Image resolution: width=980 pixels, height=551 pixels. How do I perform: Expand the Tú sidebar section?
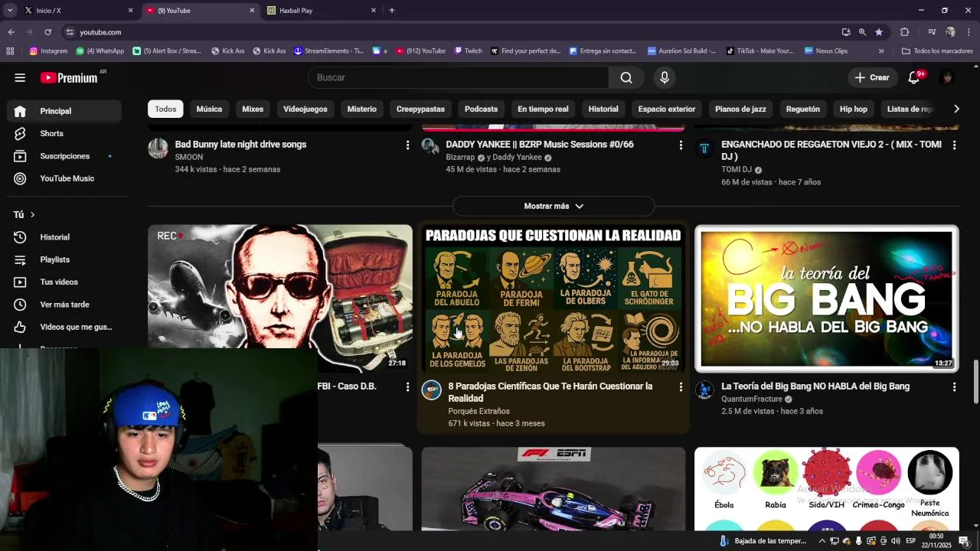point(24,215)
